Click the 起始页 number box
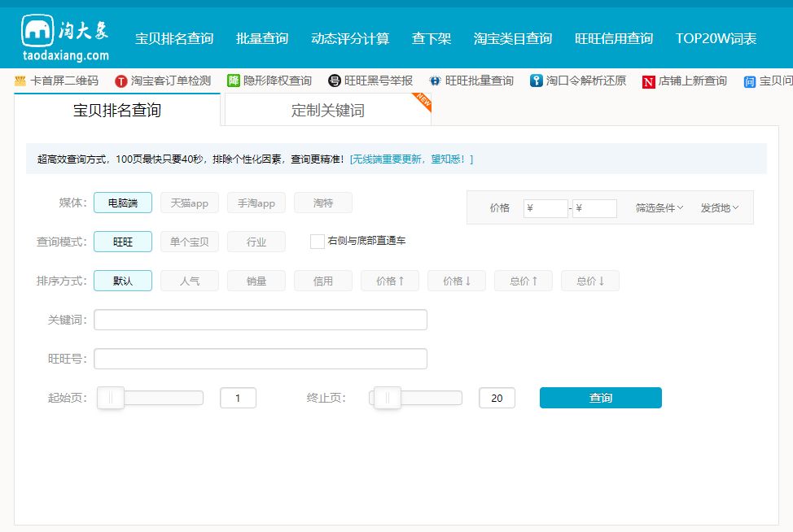This screenshot has width=793, height=532. (239, 398)
